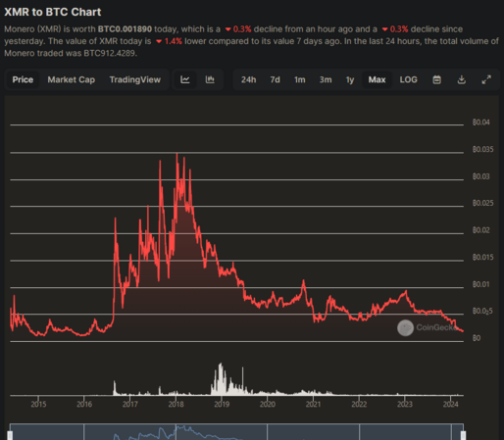Screen dimensions: 504x440
Task: Click the XMR to BTC Chart heading
Action: pos(53,12)
